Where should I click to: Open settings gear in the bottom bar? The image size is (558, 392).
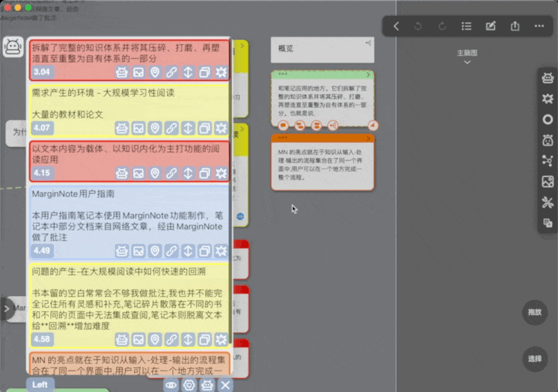click(x=189, y=385)
